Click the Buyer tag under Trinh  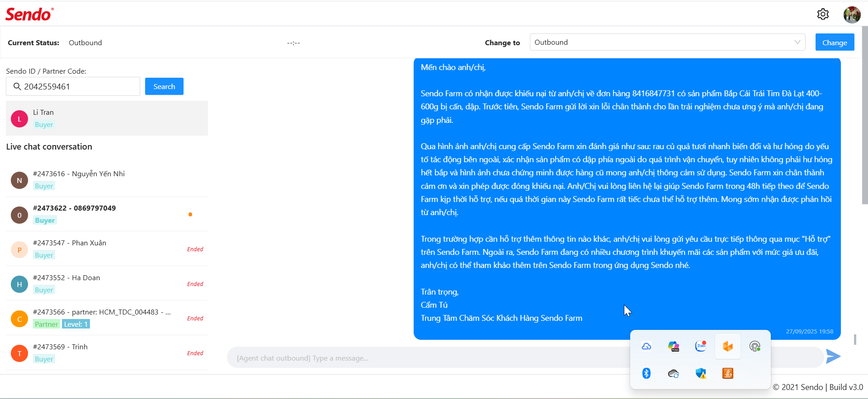[x=44, y=359]
